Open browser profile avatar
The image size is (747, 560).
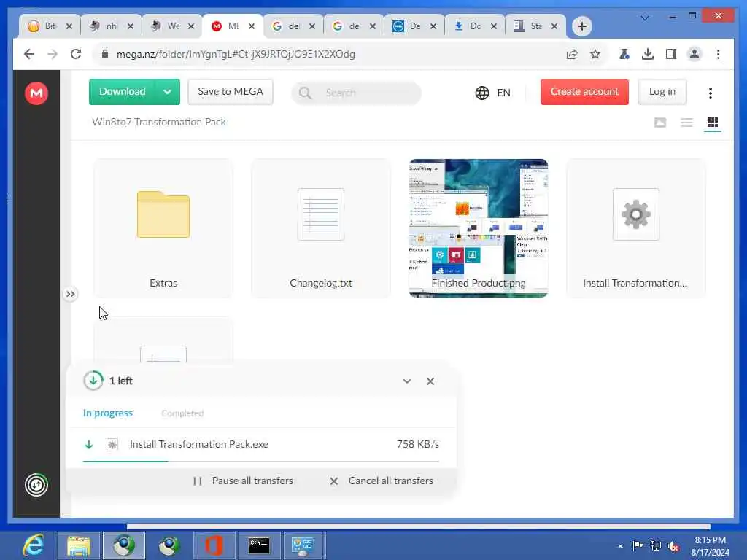coord(694,54)
